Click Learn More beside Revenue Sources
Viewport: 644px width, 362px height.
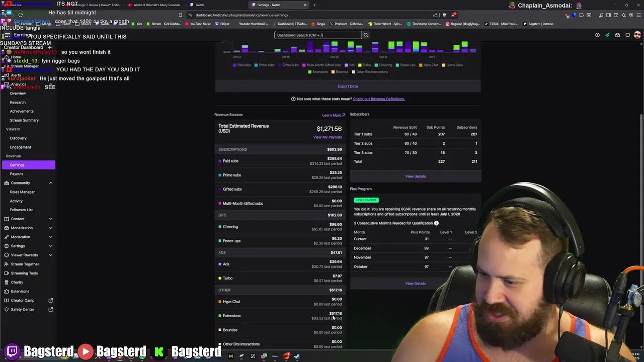(334, 115)
